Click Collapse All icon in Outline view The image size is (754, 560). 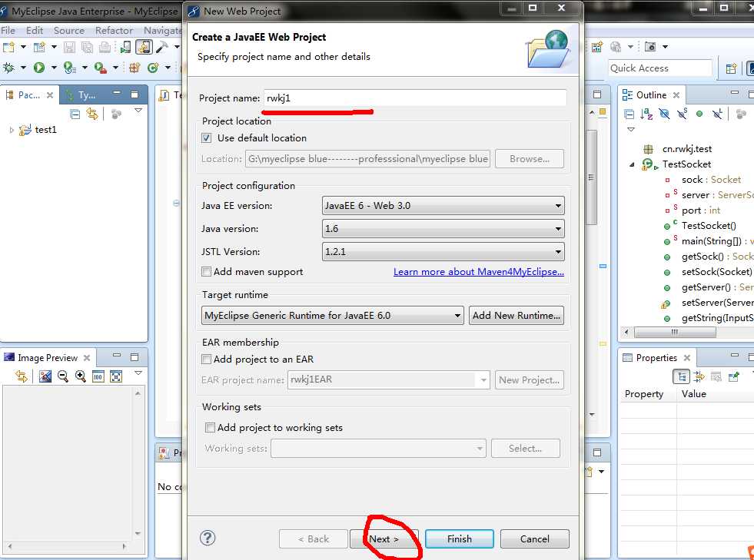click(629, 114)
